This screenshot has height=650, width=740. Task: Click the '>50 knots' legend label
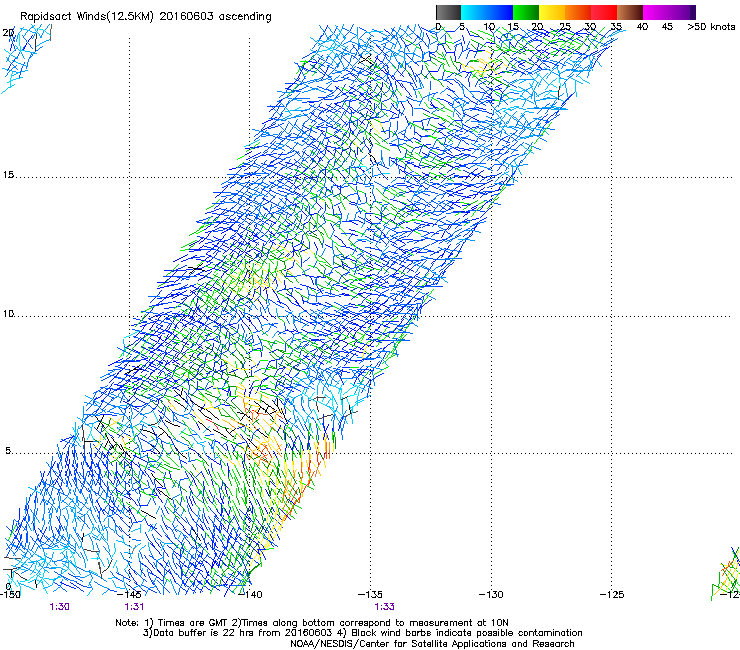(x=711, y=26)
